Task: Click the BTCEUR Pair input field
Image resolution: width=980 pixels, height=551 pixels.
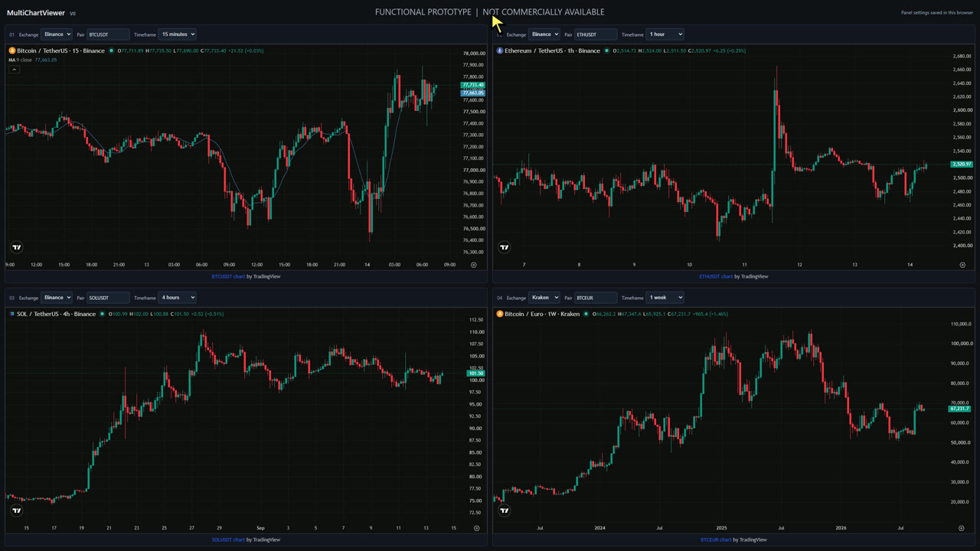Action: pos(596,298)
